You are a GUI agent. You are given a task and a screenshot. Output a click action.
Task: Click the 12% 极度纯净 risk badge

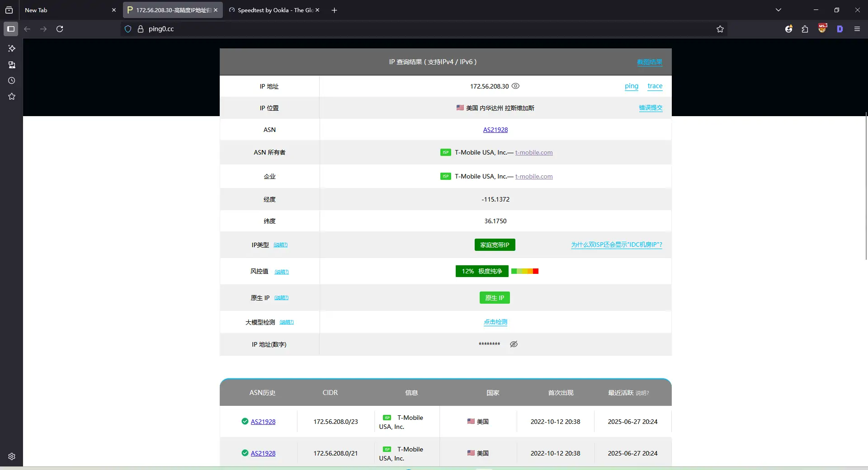click(x=482, y=271)
